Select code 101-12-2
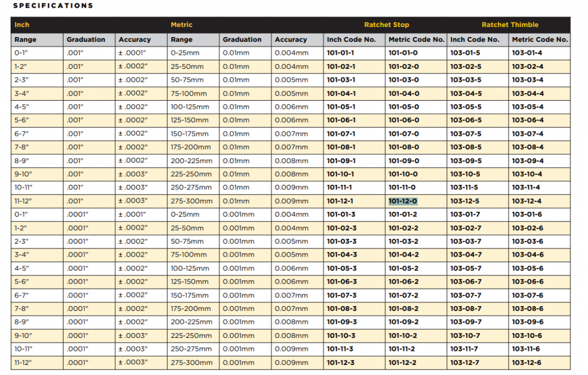The image size is (588, 375). coord(403,363)
